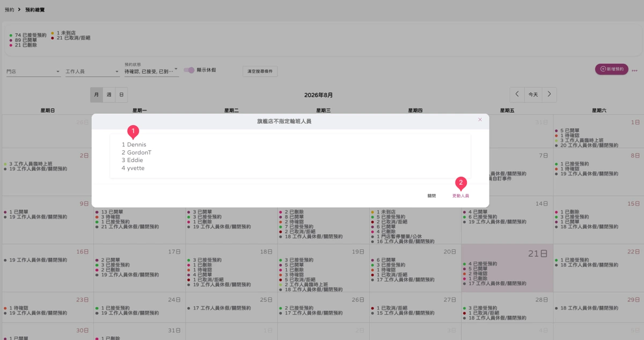Click '4 已接受預約' entry on 21日
The width and height of the screenshot is (644, 340).
coord(482,264)
